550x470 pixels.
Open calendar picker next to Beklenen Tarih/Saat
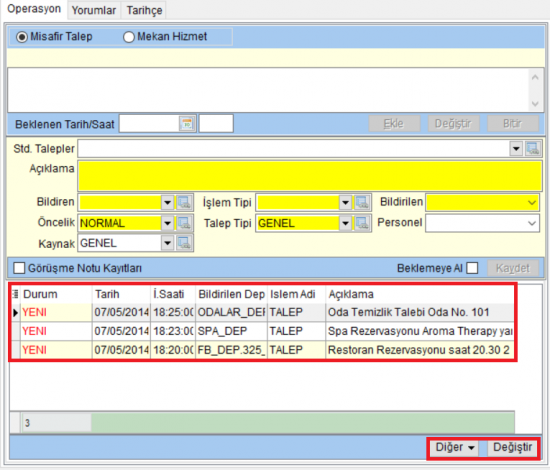187,124
